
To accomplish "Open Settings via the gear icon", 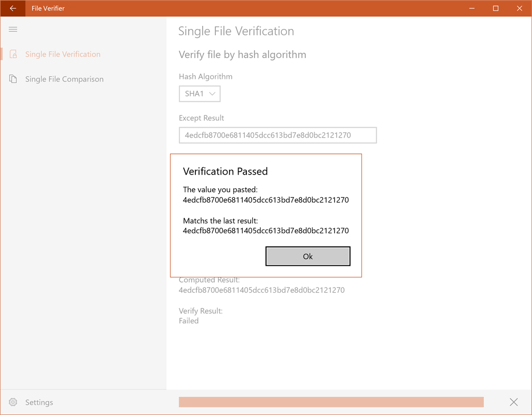I will coord(13,402).
